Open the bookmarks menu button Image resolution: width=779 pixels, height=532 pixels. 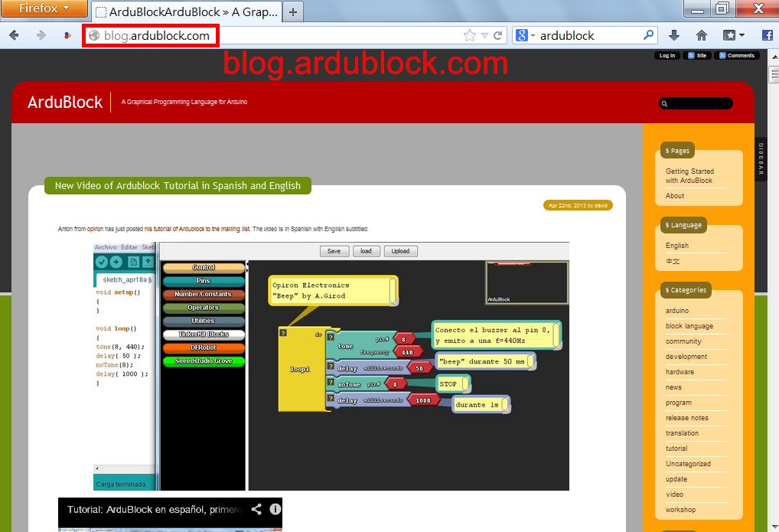(733, 35)
